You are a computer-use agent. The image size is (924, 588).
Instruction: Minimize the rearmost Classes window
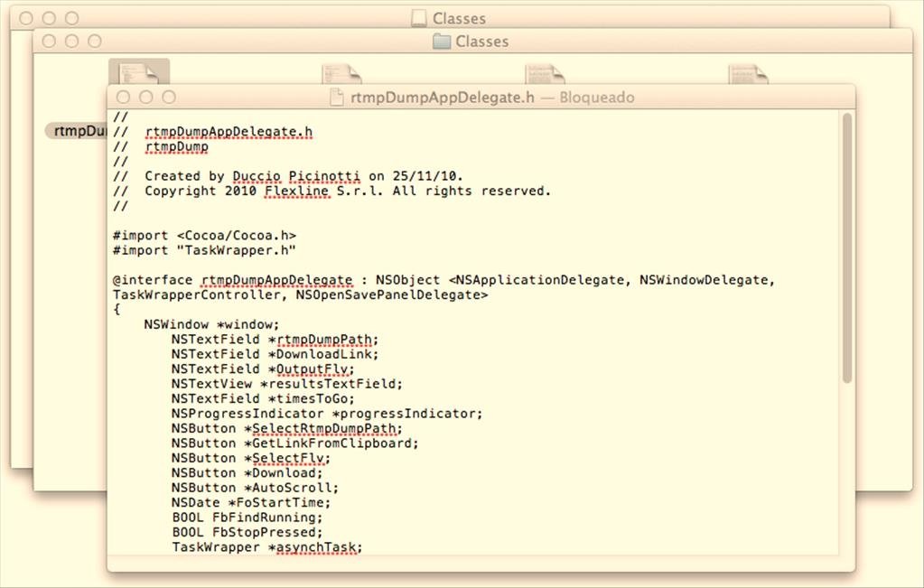click(x=49, y=18)
